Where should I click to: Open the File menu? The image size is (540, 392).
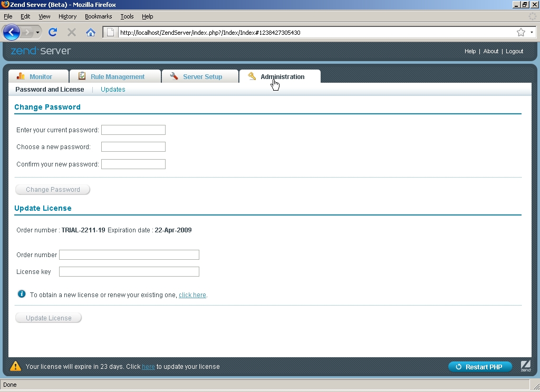(x=8, y=16)
